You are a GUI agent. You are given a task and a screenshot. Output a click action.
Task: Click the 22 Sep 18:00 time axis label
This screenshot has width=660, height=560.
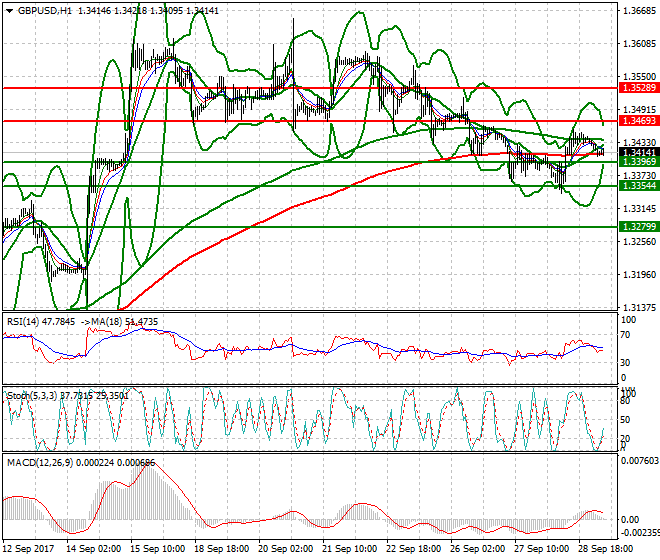tap(413, 549)
